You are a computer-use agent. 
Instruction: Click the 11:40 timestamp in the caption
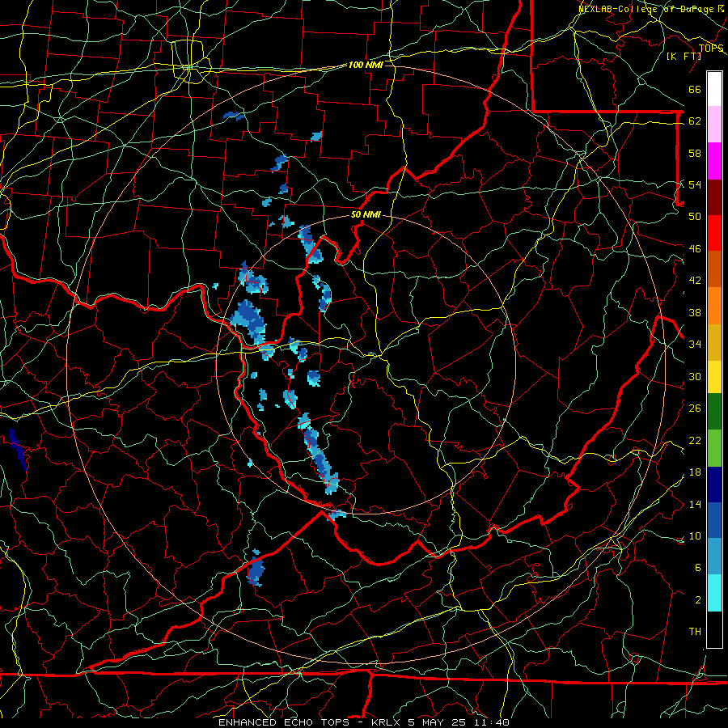click(493, 722)
